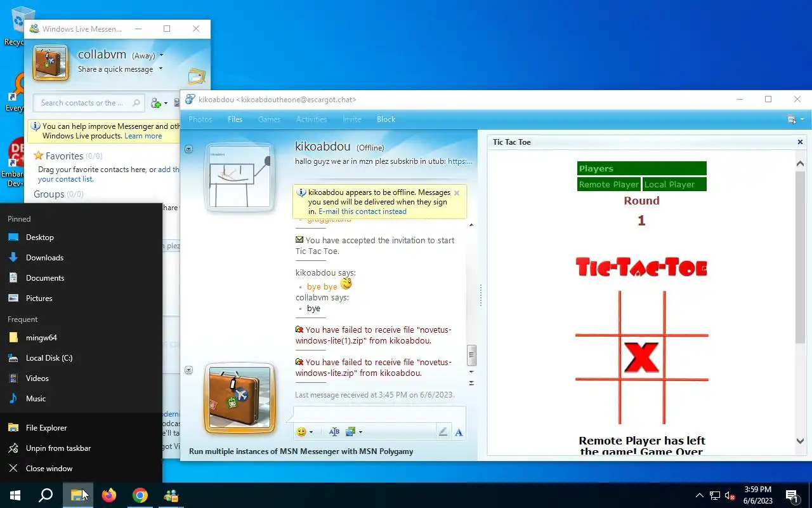
Task: Click the MSN Polygamy ad link
Action: point(301,451)
